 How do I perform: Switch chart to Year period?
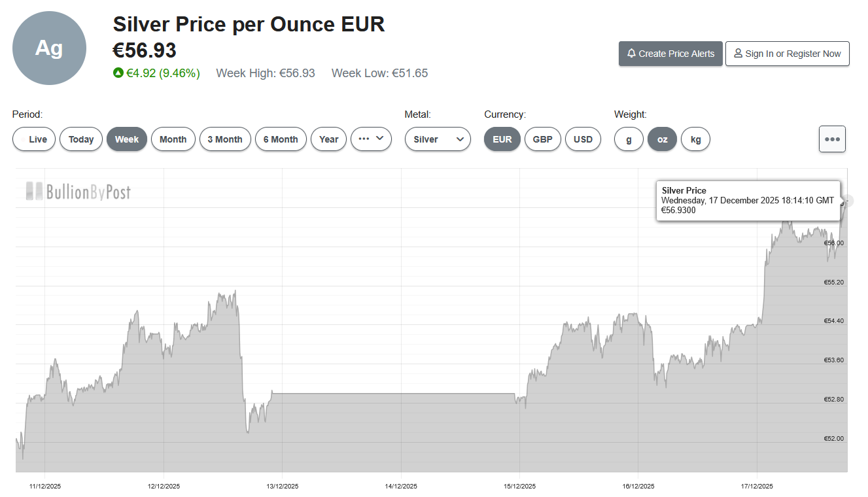click(329, 139)
